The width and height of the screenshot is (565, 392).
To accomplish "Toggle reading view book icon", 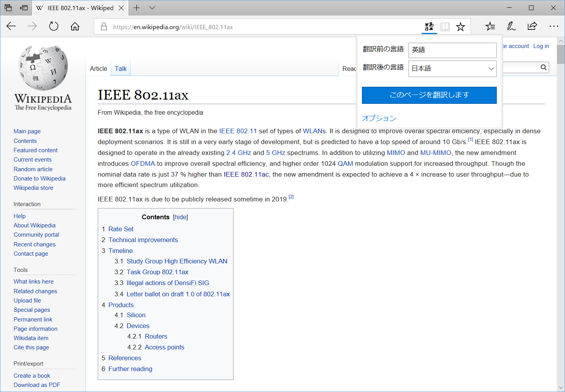I will pos(445,27).
